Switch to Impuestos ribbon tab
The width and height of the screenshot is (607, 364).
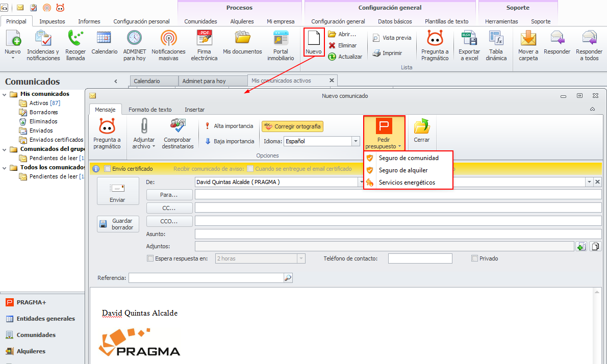52,21
